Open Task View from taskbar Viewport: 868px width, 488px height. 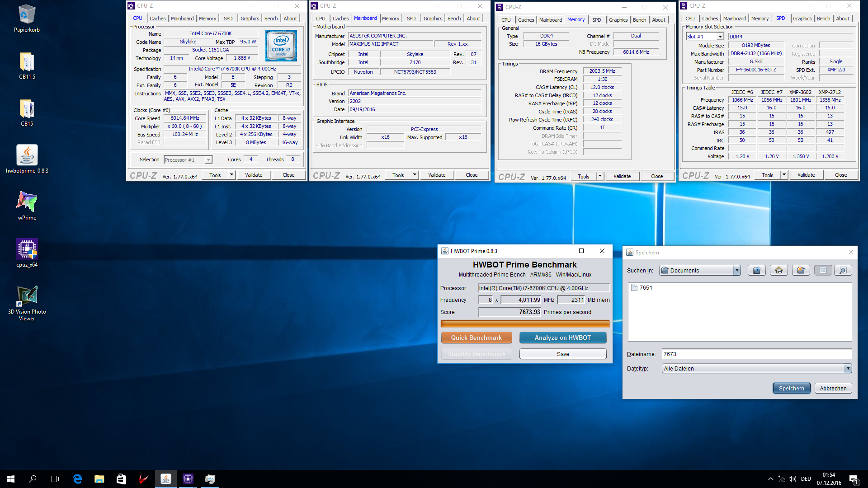54,479
